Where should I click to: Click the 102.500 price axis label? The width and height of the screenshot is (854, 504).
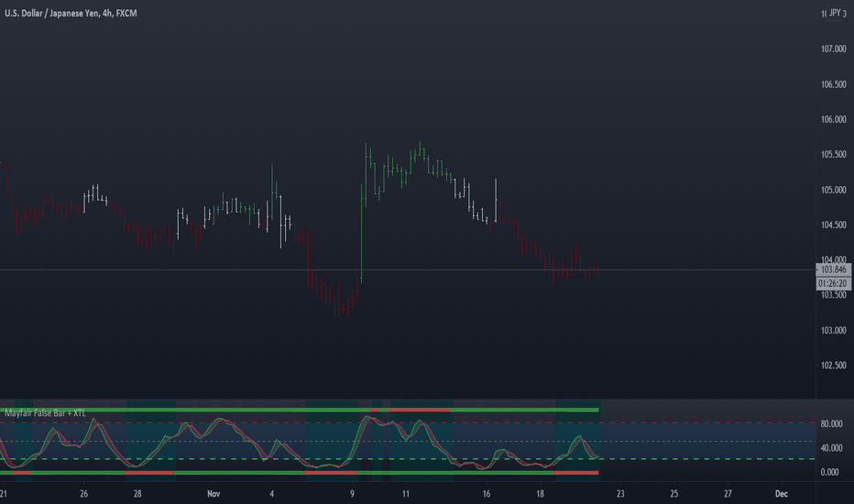coord(833,365)
